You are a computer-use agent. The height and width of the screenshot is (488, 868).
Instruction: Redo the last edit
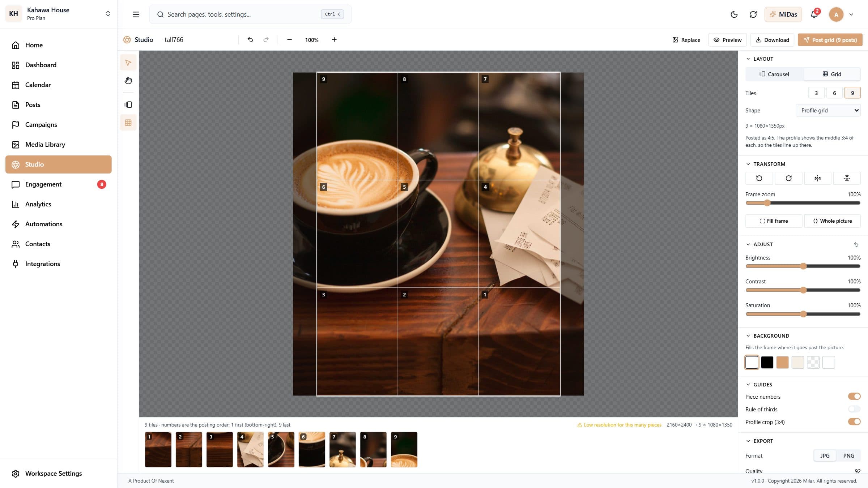(x=266, y=40)
